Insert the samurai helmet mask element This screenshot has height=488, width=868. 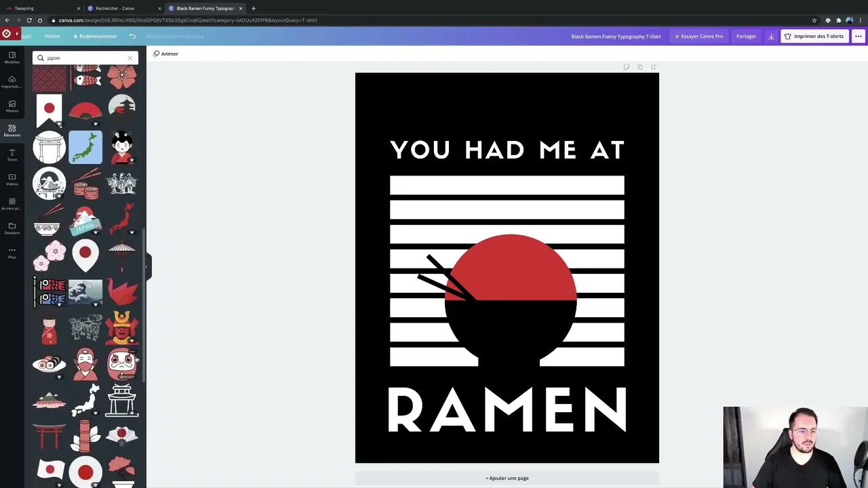click(x=122, y=327)
